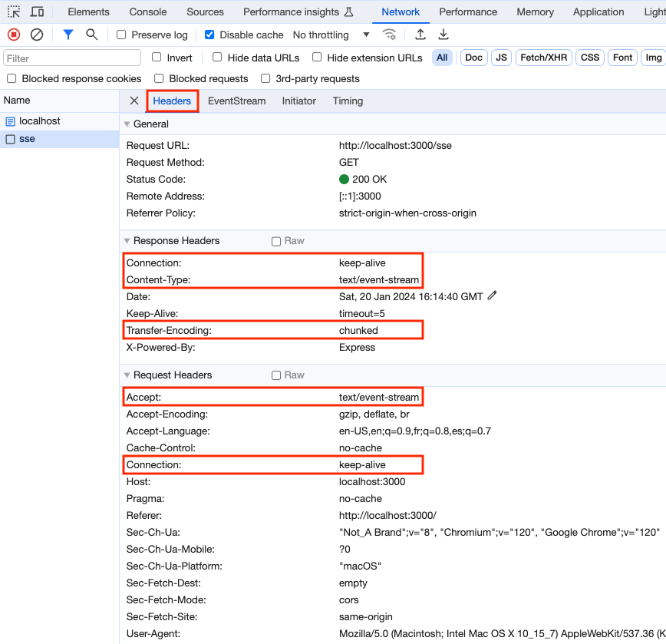Show only Fetch/XHR requests
This screenshot has width=666, height=644.
(x=543, y=57)
